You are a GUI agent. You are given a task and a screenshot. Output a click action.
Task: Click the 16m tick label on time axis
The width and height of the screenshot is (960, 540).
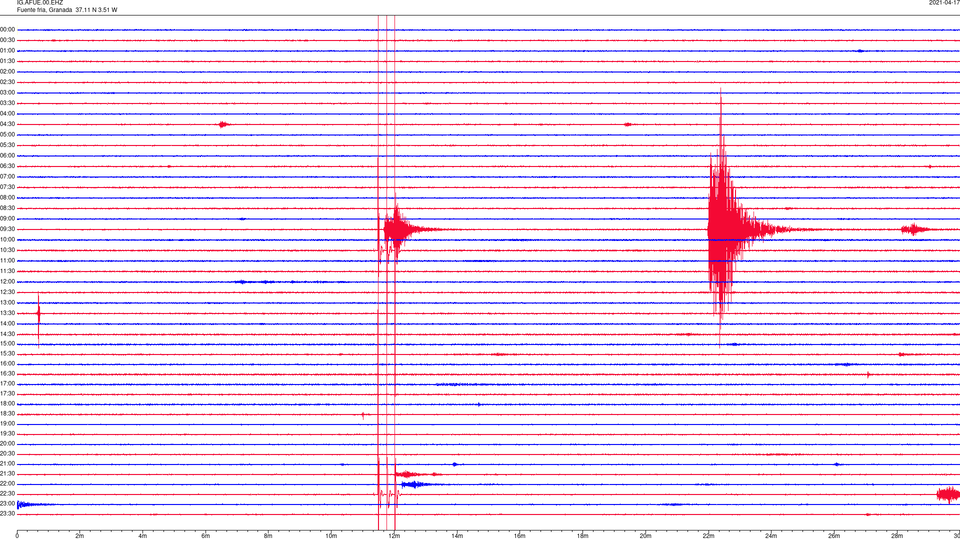pyautogui.click(x=520, y=536)
